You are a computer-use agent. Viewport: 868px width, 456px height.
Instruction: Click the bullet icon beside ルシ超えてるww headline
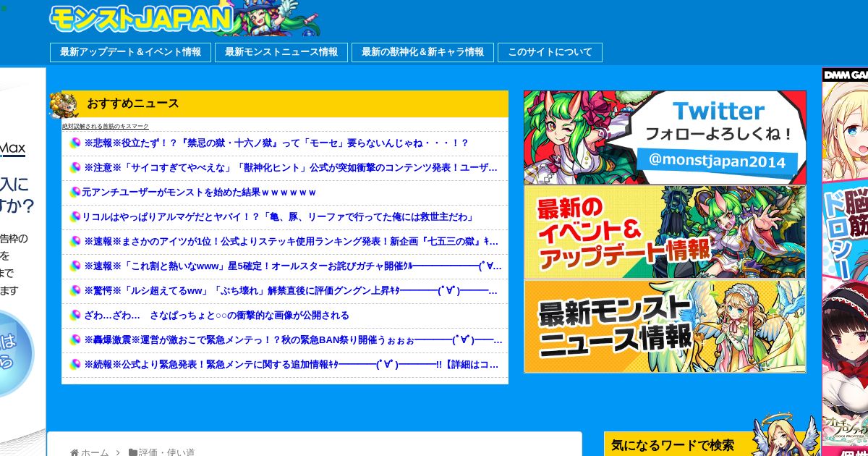coord(75,291)
